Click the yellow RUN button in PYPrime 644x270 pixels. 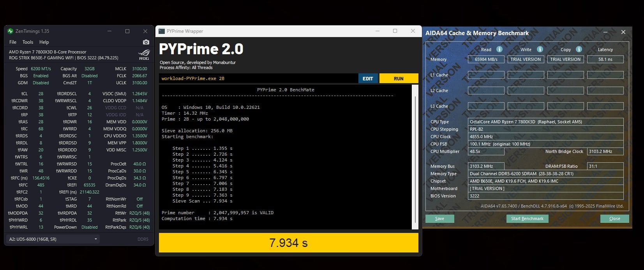tap(399, 78)
